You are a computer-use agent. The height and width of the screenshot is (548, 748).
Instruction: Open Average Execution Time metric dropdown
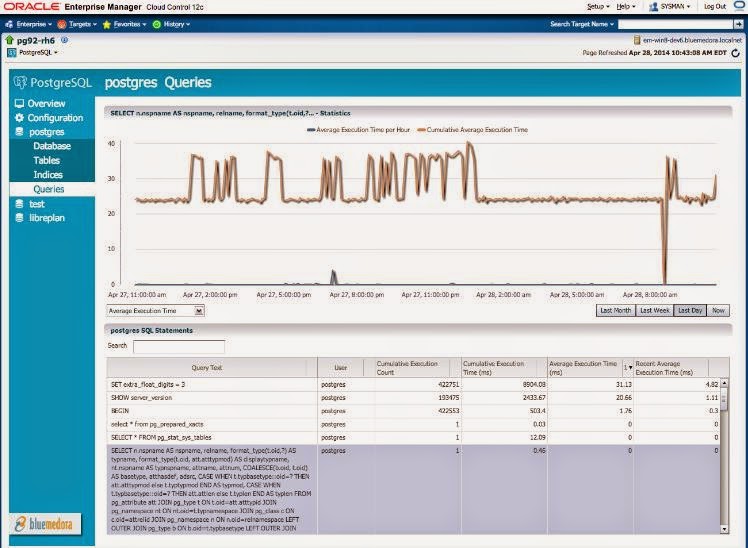click(x=156, y=311)
